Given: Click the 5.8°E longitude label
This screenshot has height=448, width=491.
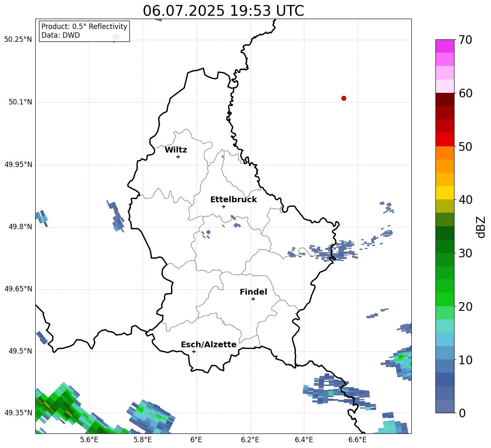Looking at the screenshot, I should pos(143,440).
